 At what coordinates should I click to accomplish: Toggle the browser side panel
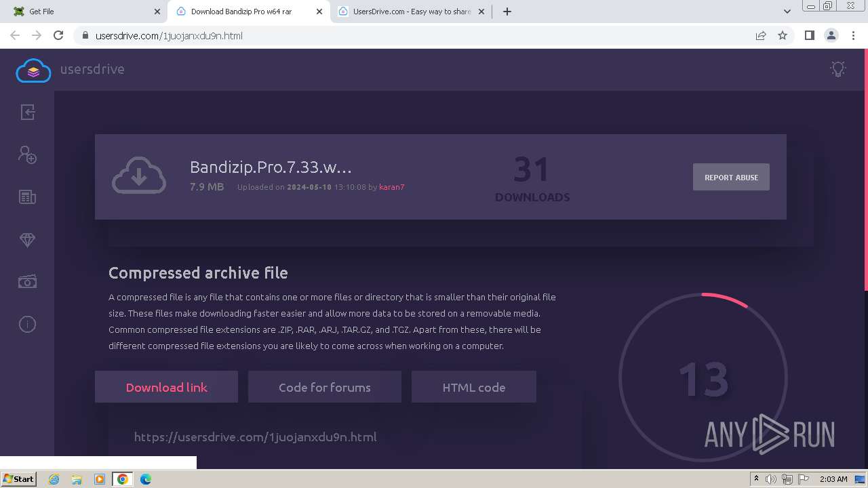809,36
